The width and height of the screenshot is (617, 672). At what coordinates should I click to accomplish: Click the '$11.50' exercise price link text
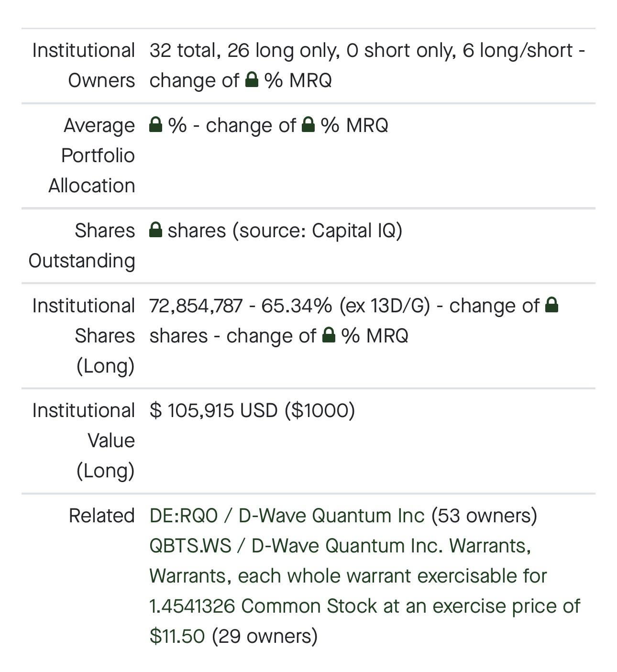[x=177, y=636]
